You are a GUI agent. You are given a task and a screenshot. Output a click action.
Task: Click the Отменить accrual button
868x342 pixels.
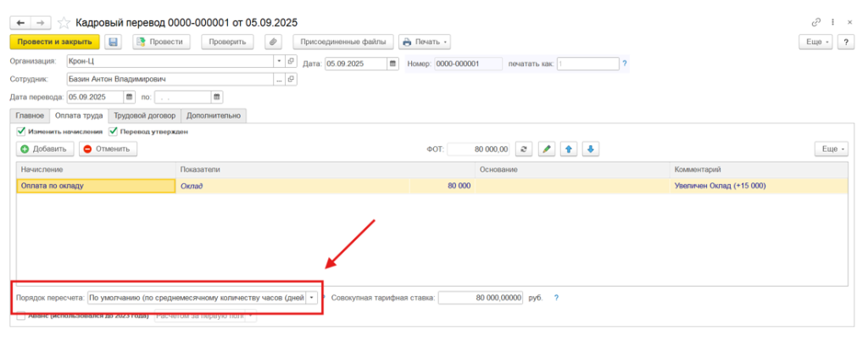(x=108, y=149)
